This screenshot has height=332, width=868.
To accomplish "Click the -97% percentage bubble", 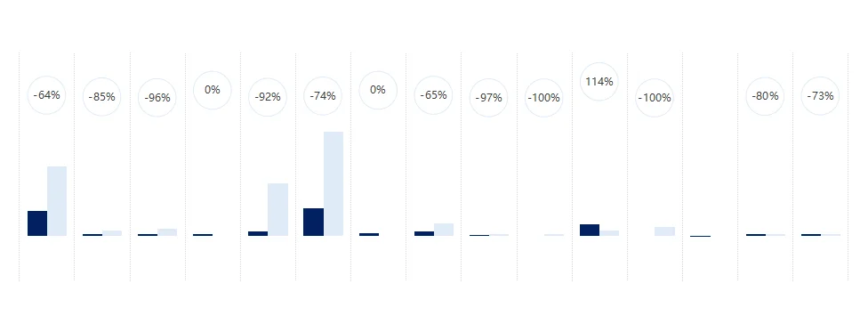I will tap(488, 98).
